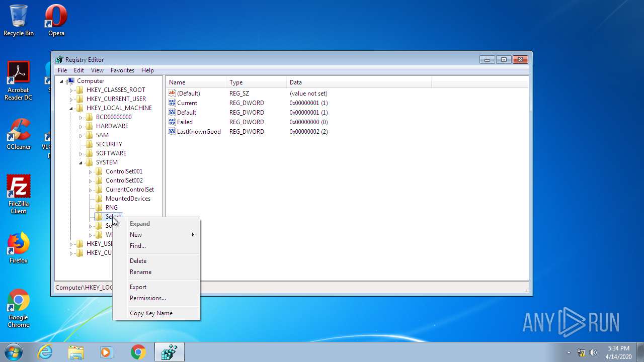Choose Rename from context menu

point(156,272)
